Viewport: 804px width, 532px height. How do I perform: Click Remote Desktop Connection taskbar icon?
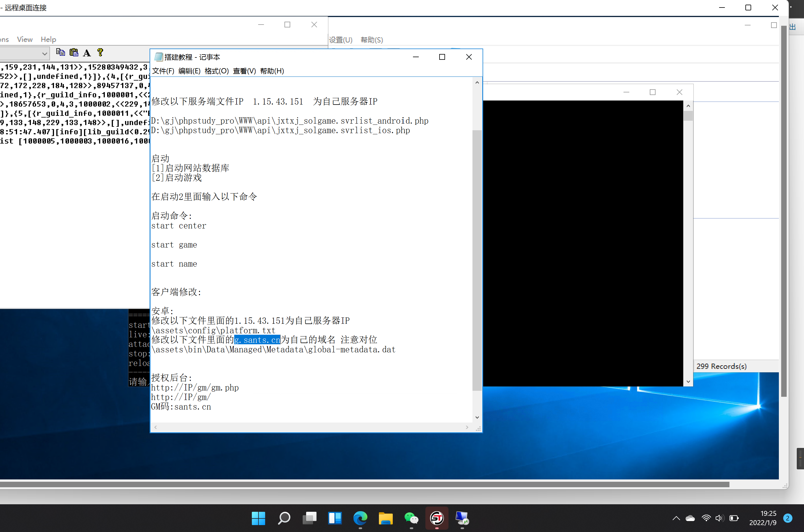tap(462, 518)
